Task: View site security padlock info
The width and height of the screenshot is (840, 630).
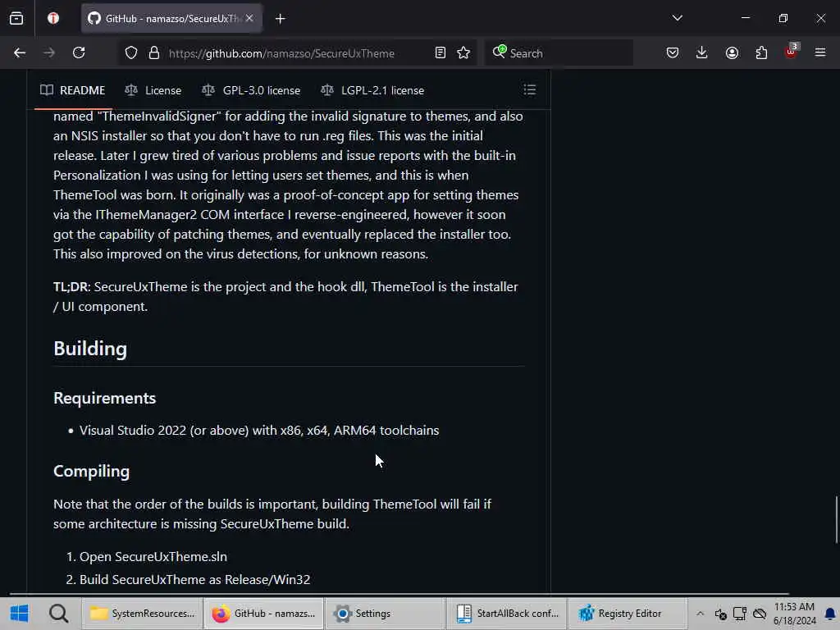Action: (x=154, y=53)
